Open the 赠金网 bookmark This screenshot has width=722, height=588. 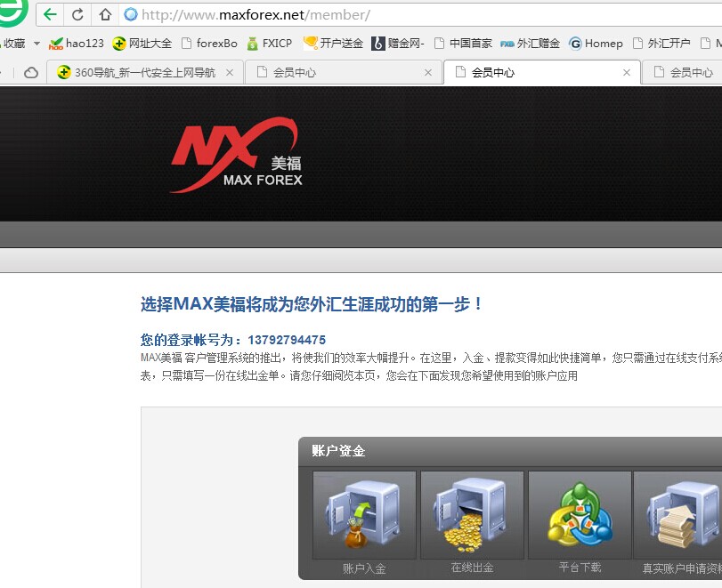(x=398, y=44)
